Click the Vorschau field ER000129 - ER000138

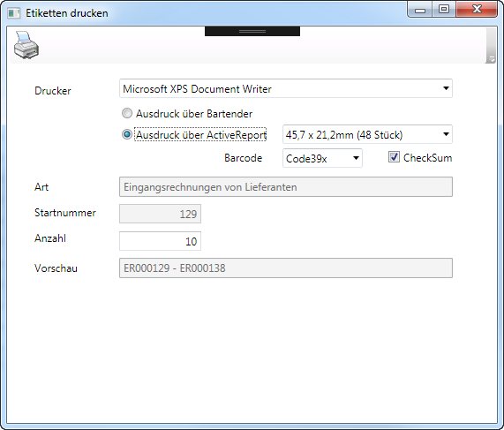click(286, 268)
